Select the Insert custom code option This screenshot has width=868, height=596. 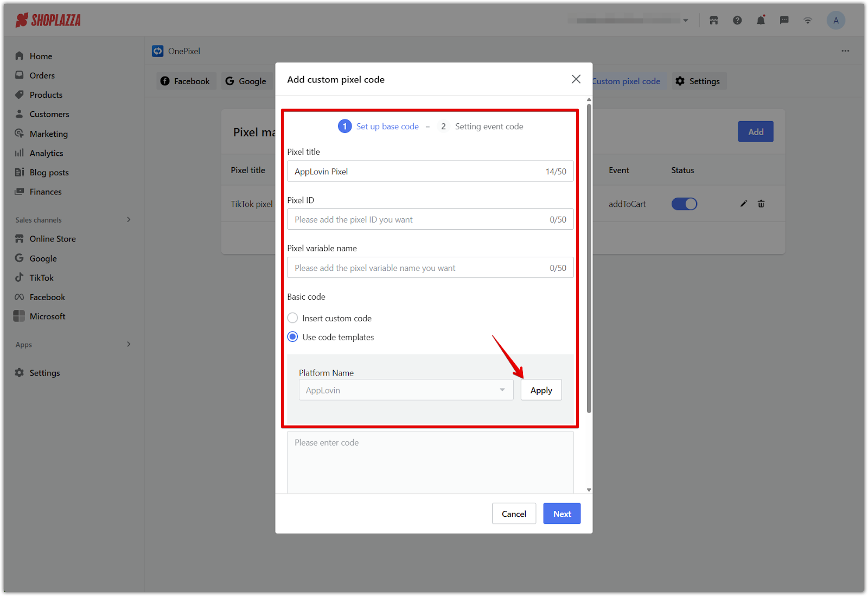pos(292,318)
